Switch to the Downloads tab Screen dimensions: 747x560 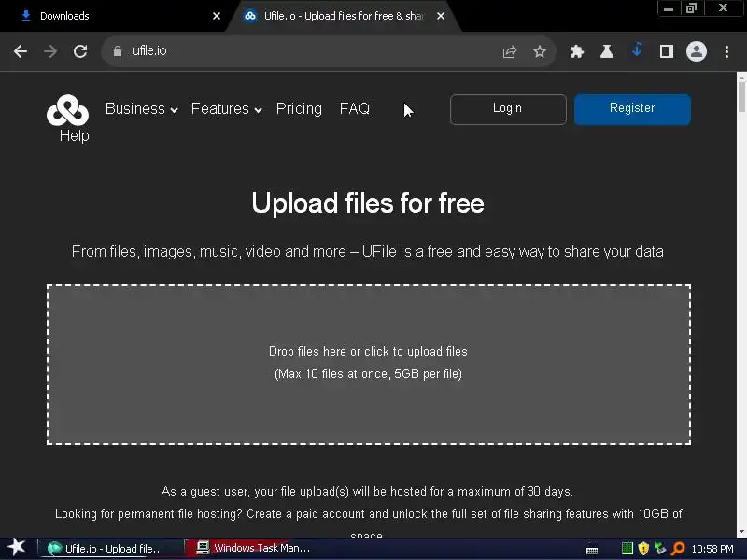(x=112, y=16)
